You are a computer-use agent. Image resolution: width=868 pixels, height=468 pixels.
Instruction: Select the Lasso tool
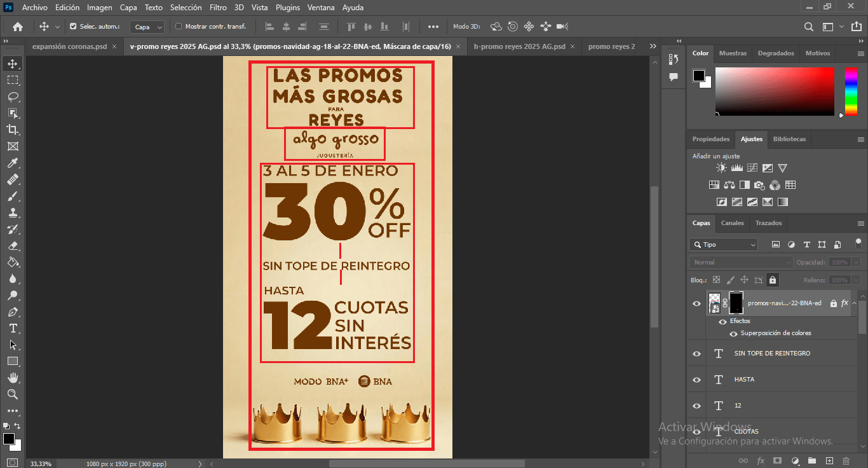pos(13,97)
